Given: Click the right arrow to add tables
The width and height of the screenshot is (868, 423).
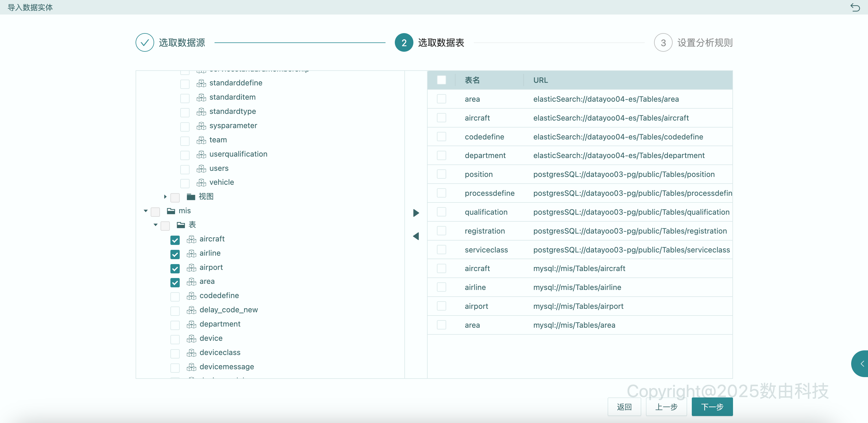Looking at the screenshot, I should (416, 213).
